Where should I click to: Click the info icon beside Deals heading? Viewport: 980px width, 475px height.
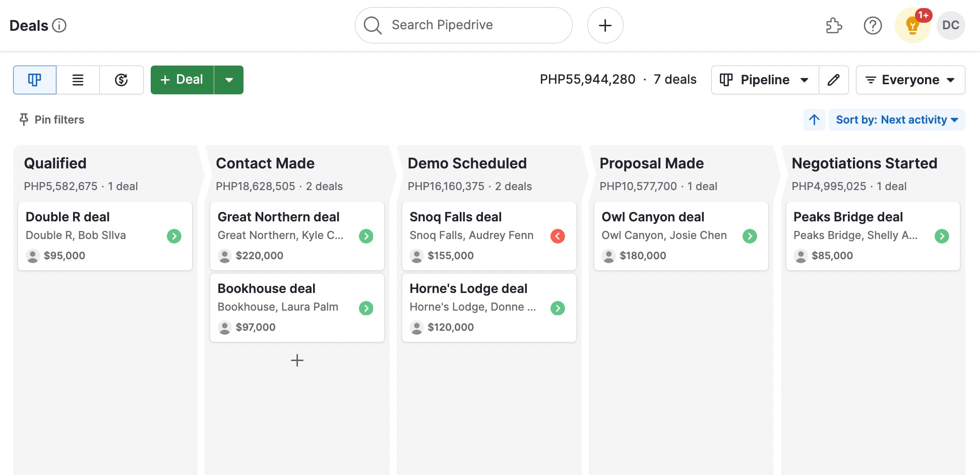tap(59, 25)
